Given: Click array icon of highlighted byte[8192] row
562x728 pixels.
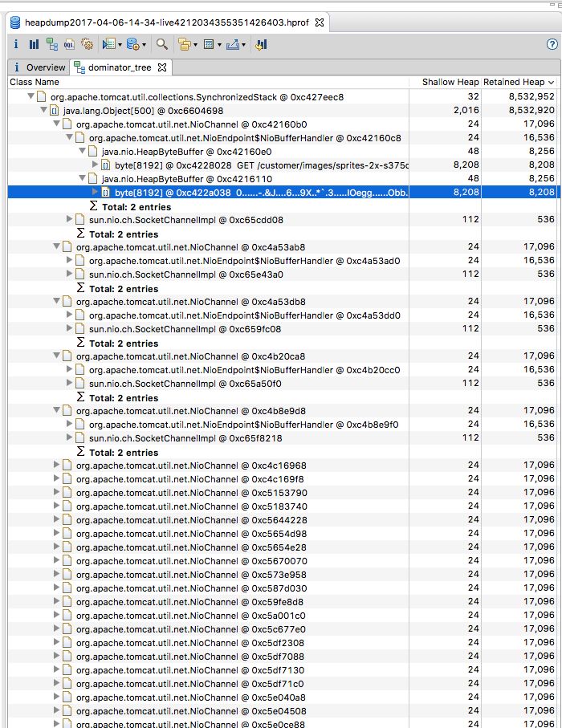Looking at the screenshot, I should pyautogui.click(x=106, y=192).
